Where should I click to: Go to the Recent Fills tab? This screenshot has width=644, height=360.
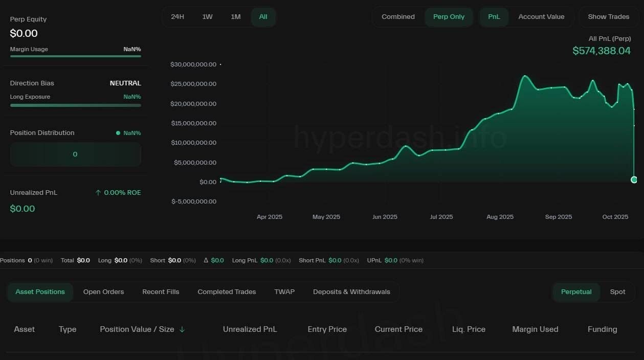click(161, 292)
